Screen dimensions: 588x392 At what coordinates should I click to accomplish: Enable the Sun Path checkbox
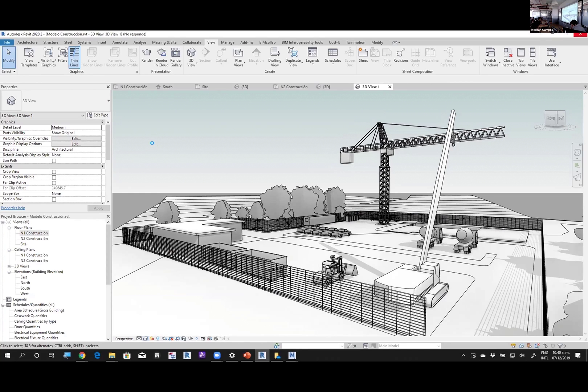click(54, 161)
